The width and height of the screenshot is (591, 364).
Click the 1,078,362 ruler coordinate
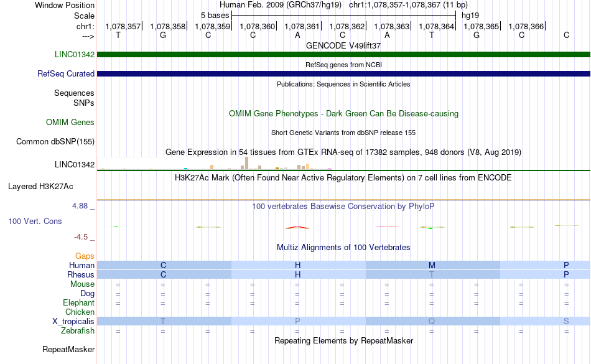click(347, 26)
